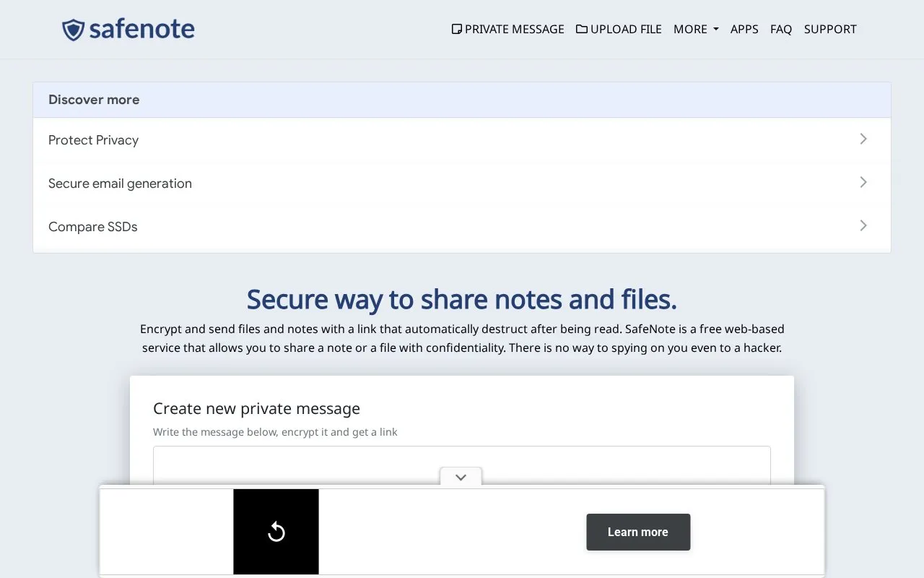This screenshot has width=924, height=578.
Task: Click the 'Create new private message' heading
Action: click(256, 408)
